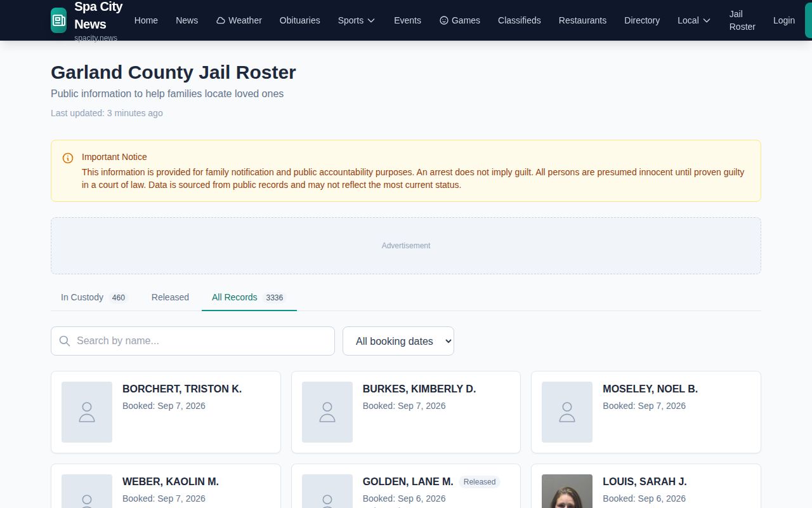Open record for BORCHERT, TRISTON K.

coord(166,412)
